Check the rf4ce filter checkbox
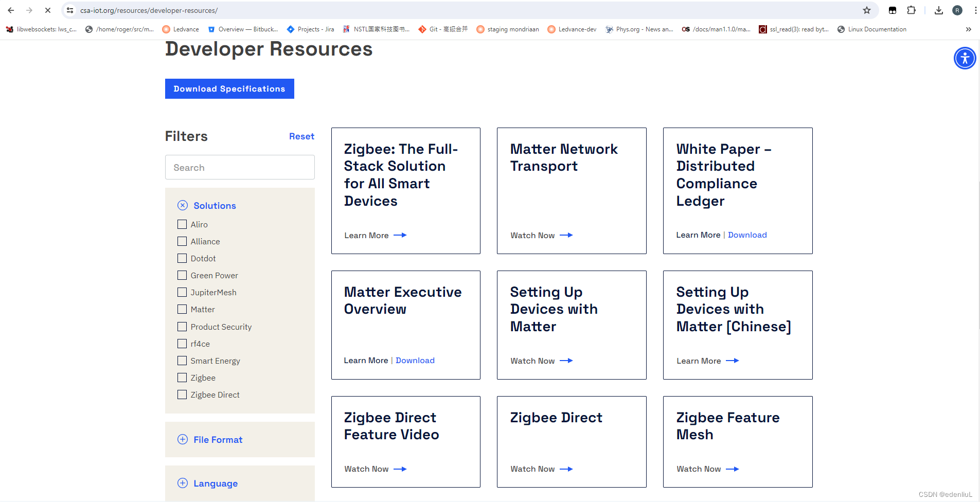Screen dimensions: 980x502 click(182, 344)
